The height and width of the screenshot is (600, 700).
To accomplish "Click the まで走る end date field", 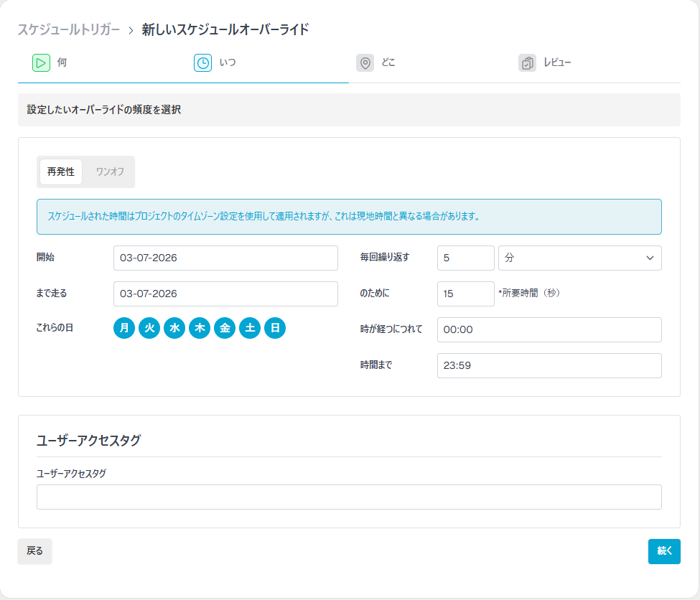I will pos(225,294).
